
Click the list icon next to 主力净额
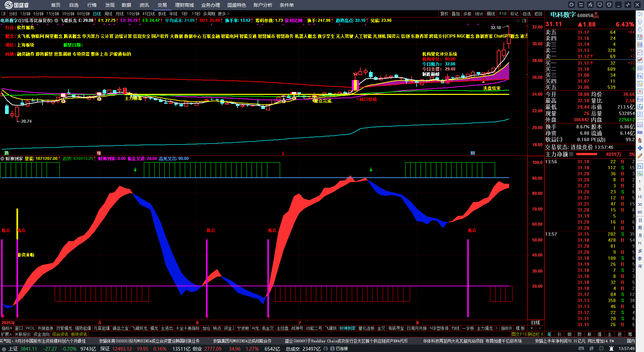pos(571,154)
